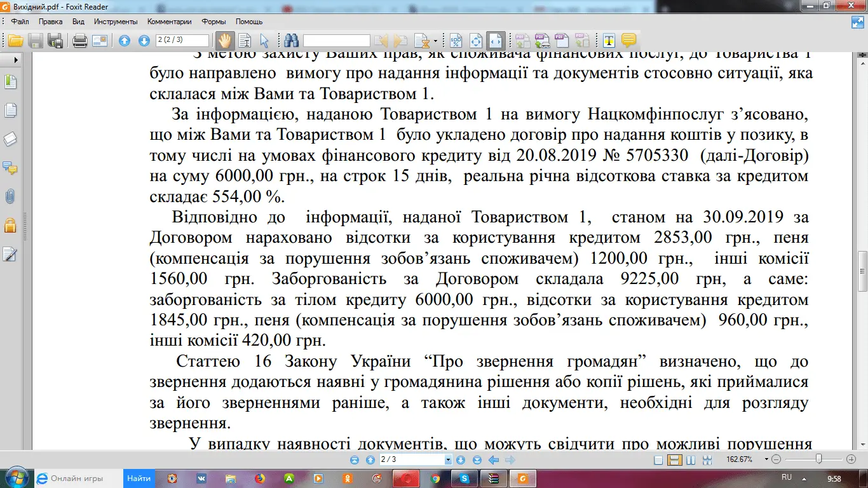This screenshot has width=868, height=488.
Task: Expand the left navigation panel arrow
Action: 15,60
